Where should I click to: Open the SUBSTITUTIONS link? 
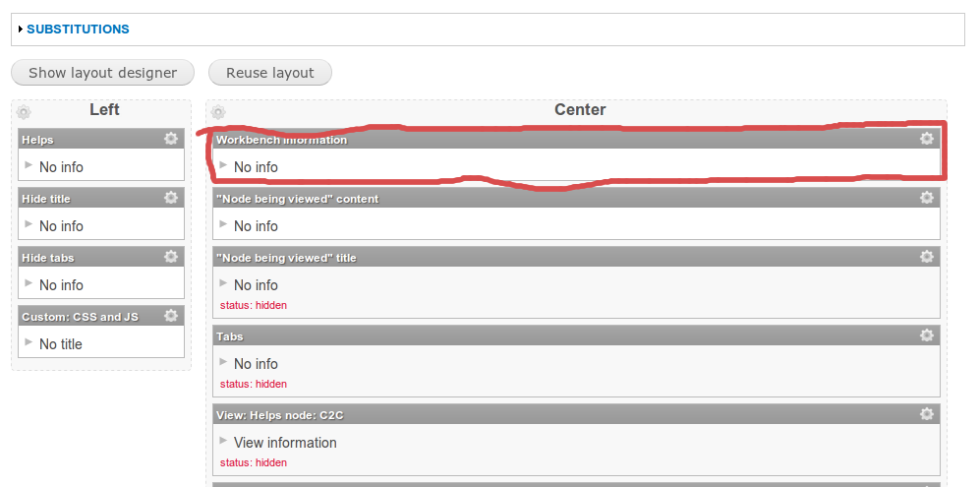point(78,29)
